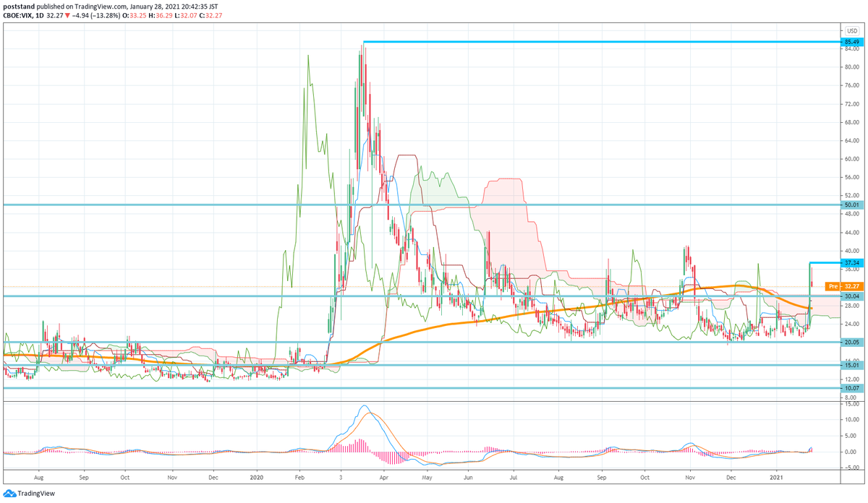Screen dimensions: 868x503
Task: Click the Aug label at start of time axis
Action: click(x=39, y=478)
